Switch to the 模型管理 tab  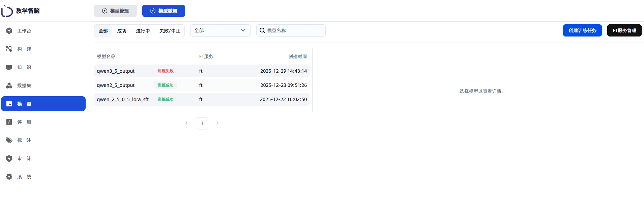tap(115, 11)
